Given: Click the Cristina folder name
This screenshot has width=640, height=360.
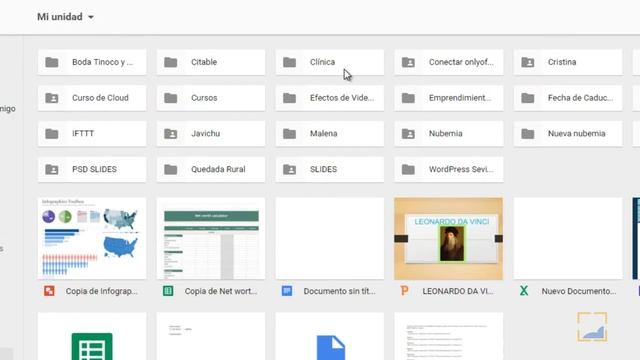Looking at the screenshot, I should click(x=562, y=62).
